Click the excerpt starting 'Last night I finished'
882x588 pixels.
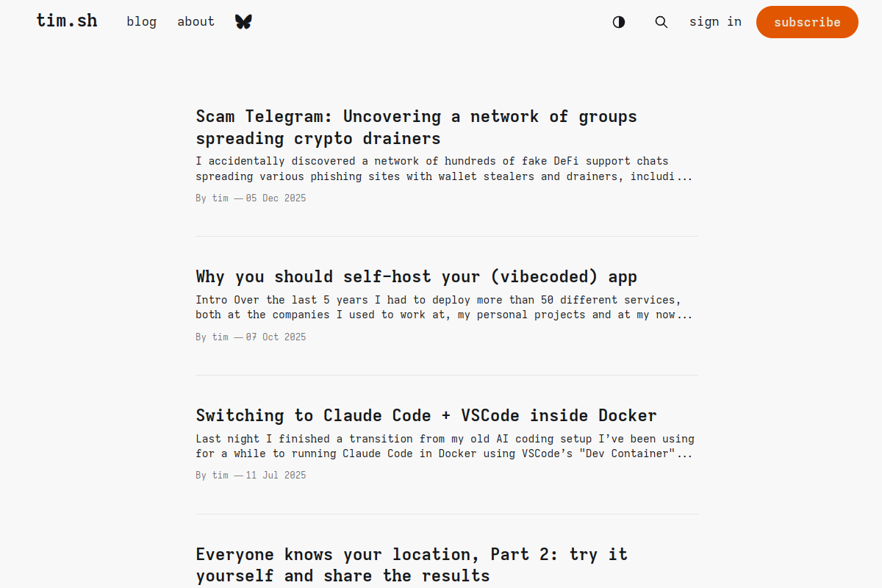(445, 446)
